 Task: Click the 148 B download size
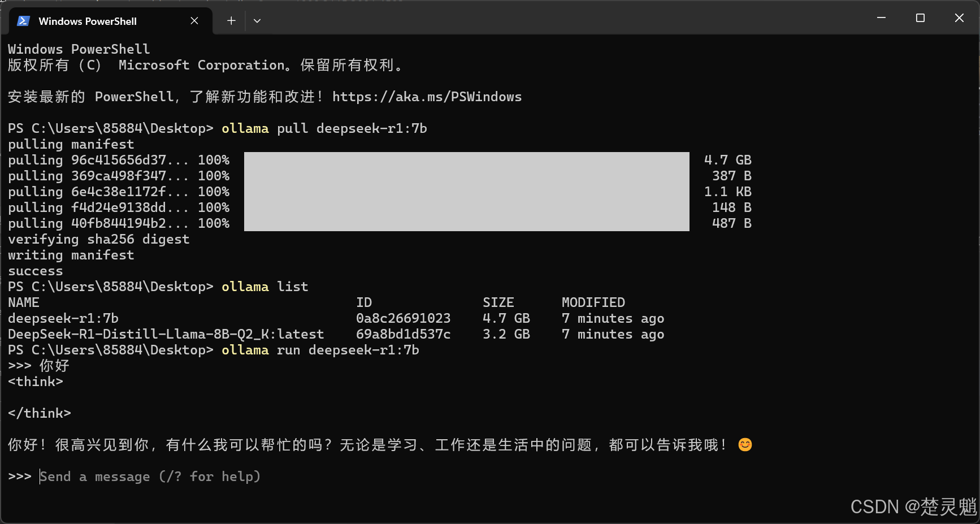pyautogui.click(x=732, y=207)
